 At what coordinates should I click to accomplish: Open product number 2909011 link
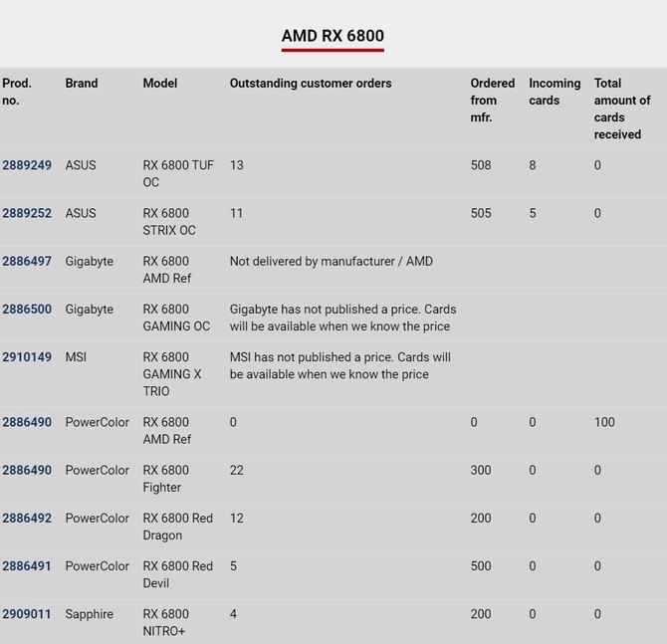point(27,615)
